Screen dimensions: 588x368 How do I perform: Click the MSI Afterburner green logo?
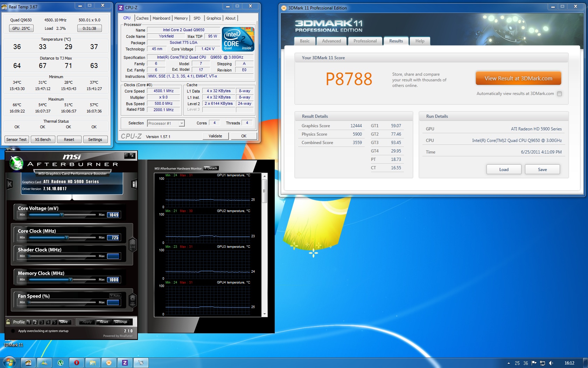[16, 163]
